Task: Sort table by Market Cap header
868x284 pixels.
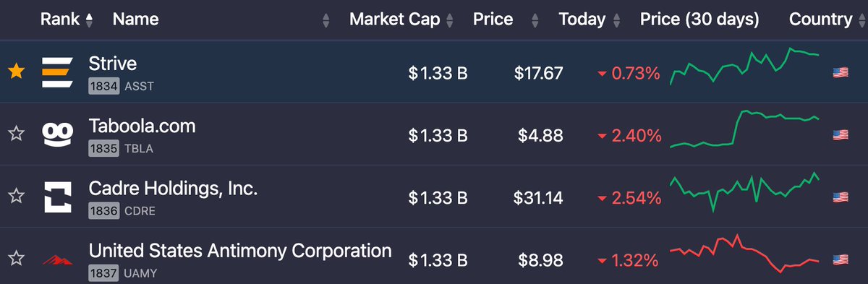Action: 401,20
